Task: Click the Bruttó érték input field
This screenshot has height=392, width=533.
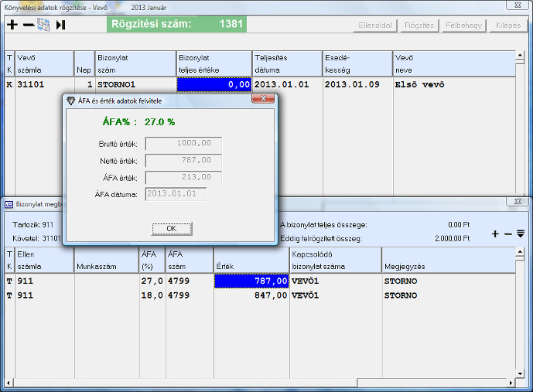Action: point(183,144)
